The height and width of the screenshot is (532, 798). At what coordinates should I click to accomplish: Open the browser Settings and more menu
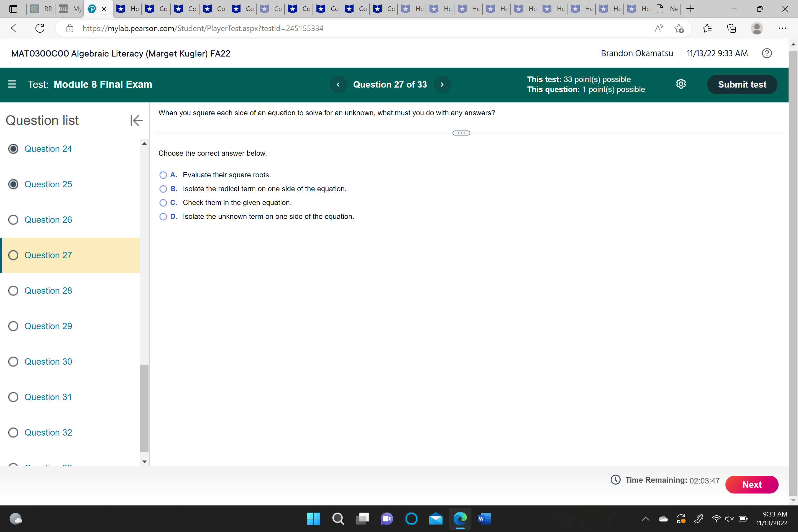point(782,28)
